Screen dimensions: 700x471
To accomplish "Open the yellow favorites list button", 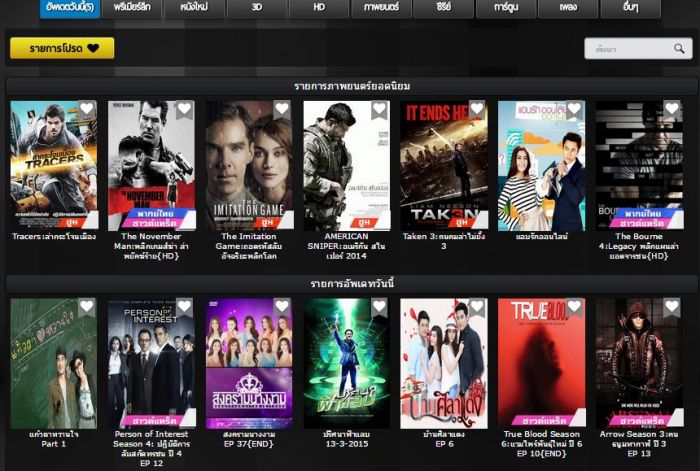I will pyautogui.click(x=62, y=48).
